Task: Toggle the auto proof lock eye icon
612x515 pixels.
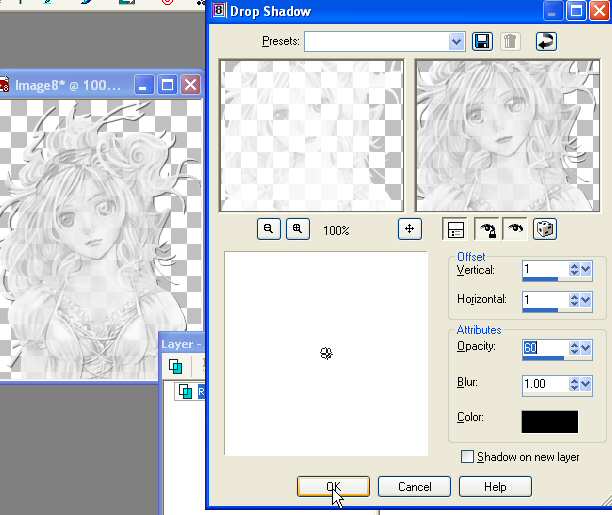Action: [x=487, y=229]
